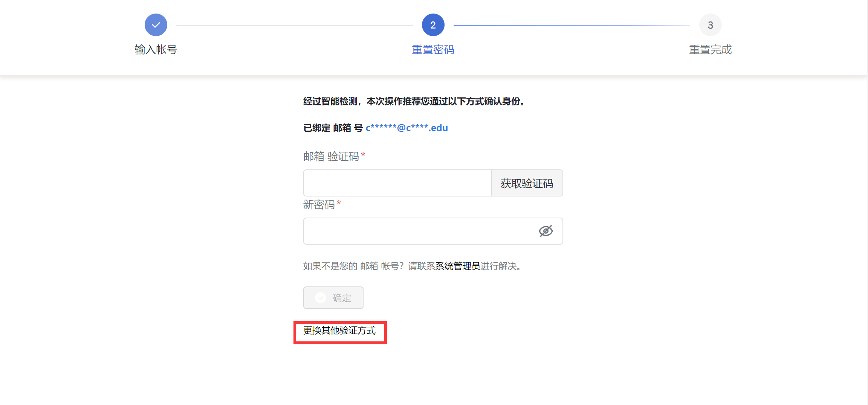Click the progress line after step 2
The height and width of the screenshot is (405, 868).
point(572,25)
